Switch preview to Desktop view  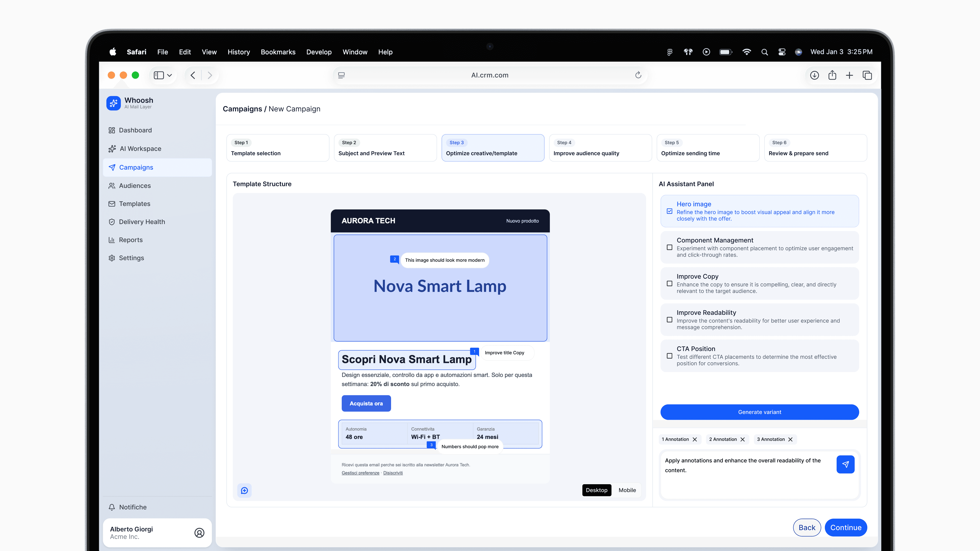[597, 490]
